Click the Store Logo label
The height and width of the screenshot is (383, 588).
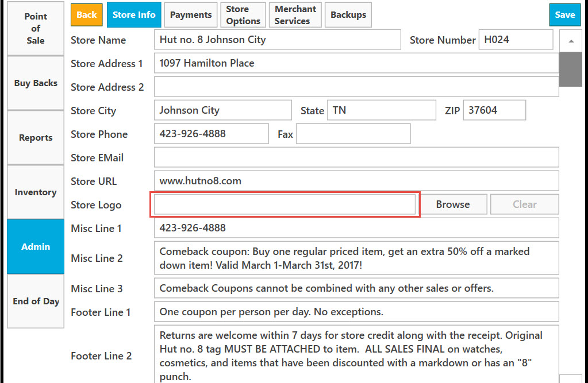coord(96,205)
